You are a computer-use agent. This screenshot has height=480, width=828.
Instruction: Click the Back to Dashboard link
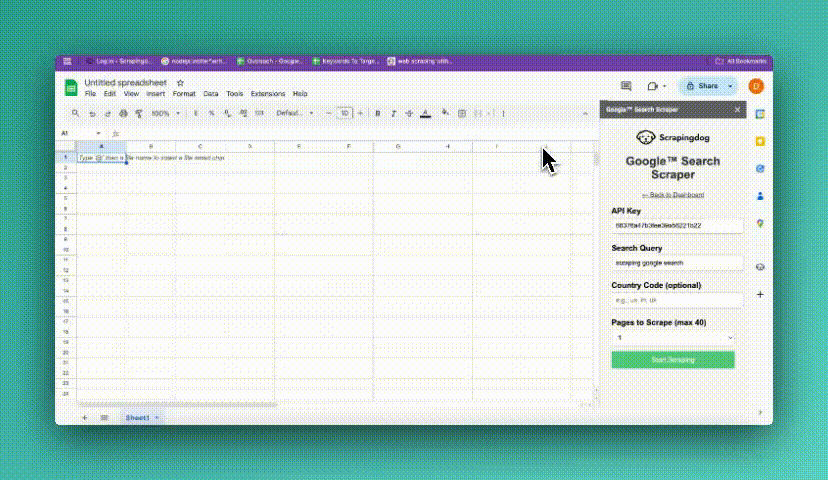tap(673, 195)
